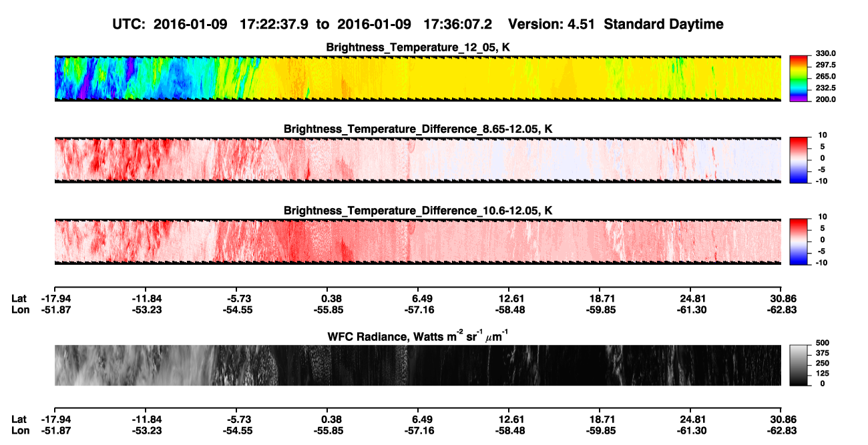Click the rainbow color bar for Brightness Temperature 12.05
868x445 pixels.
[799, 78]
